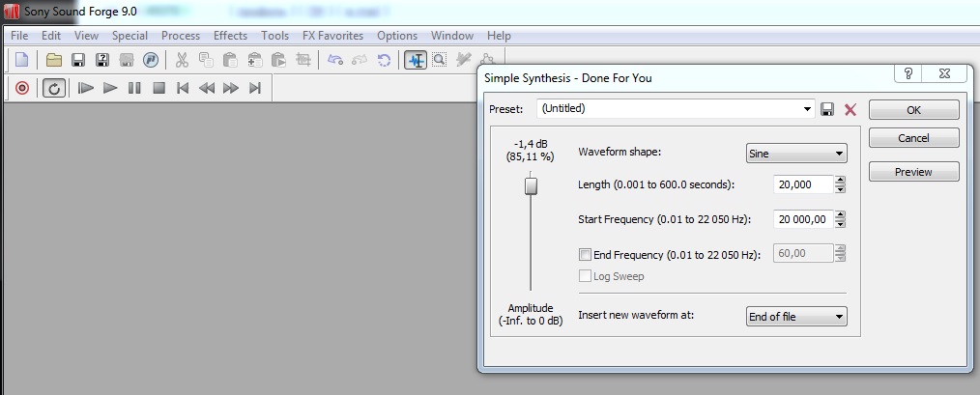Open Insert new waveform at dropdown
Screen dimensions: 980x395
click(797, 316)
